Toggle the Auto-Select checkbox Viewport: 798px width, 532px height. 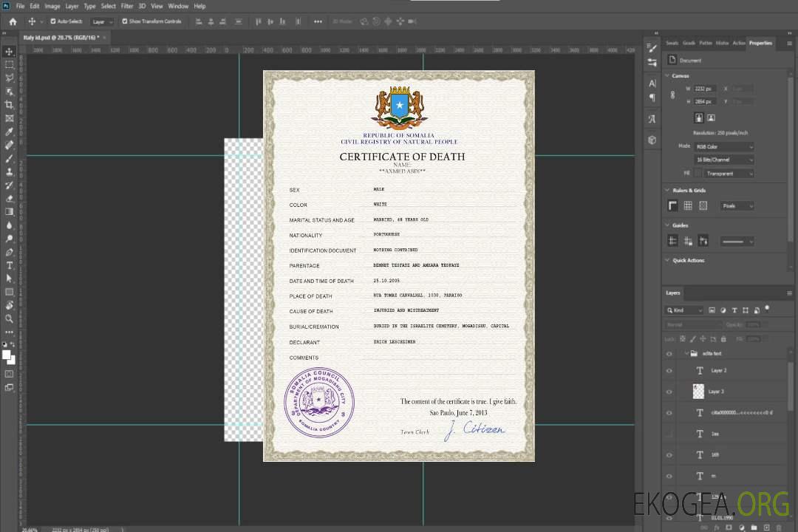(x=53, y=21)
